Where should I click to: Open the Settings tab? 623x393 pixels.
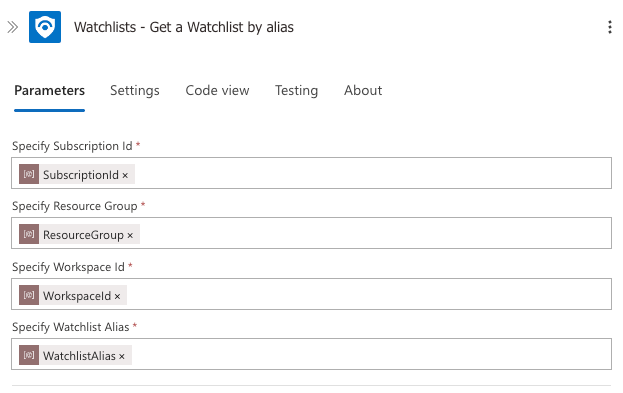(135, 91)
